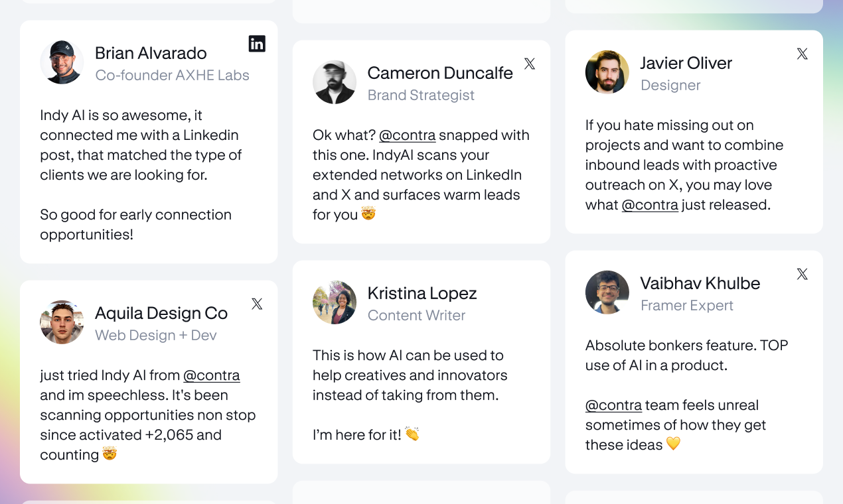Click X icon on Aquila Design Co card
The image size is (843, 504).
click(x=257, y=304)
